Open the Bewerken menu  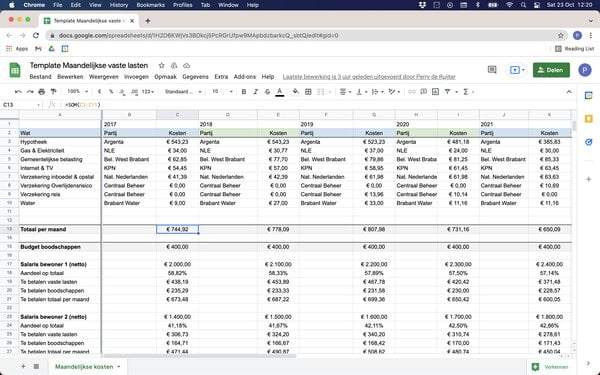click(x=70, y=77)
